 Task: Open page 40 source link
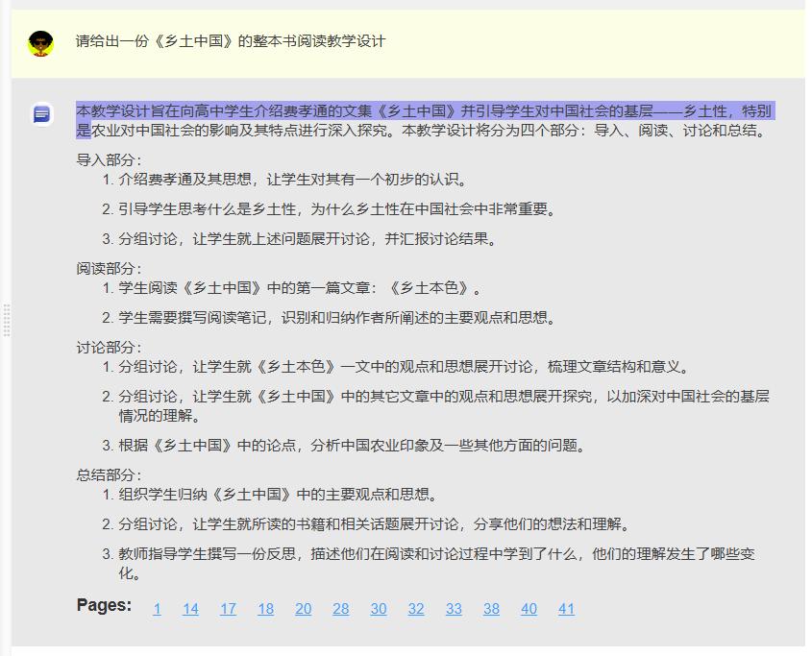(x=529, y=609)
